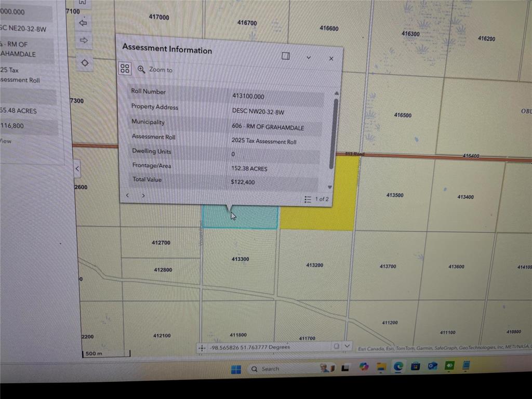Go to previous map extent arrow
Image resolution: width=532 pixels, height=399 pixels.
click(83, 23)
